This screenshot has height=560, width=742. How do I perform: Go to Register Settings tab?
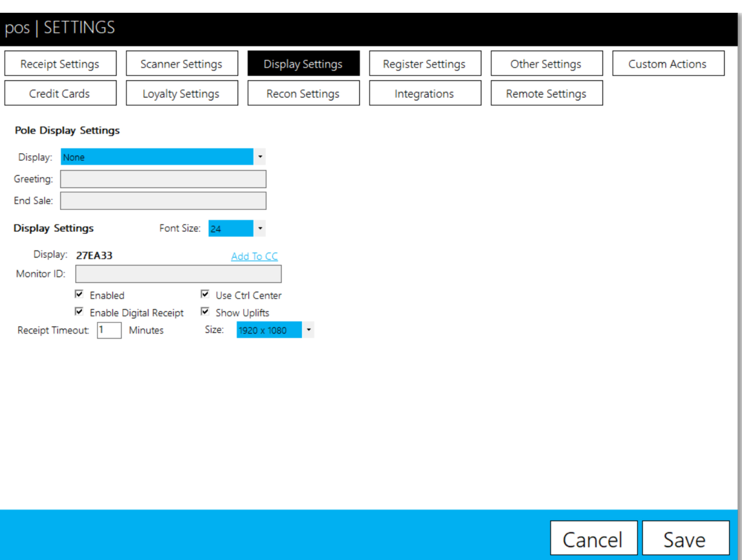click(x=425, y=63)
